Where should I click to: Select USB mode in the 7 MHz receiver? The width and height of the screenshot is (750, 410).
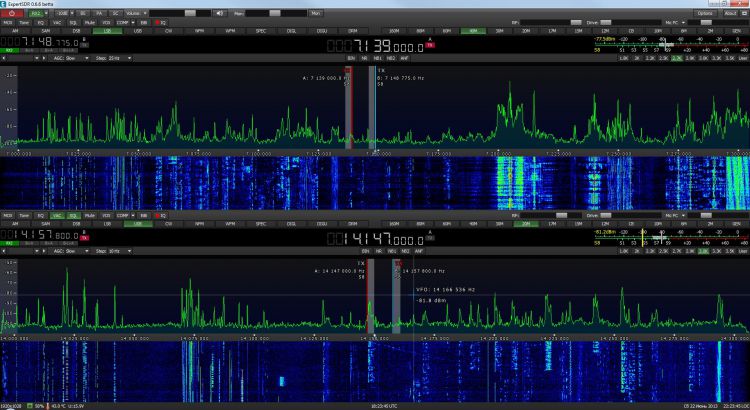(138, 31)
